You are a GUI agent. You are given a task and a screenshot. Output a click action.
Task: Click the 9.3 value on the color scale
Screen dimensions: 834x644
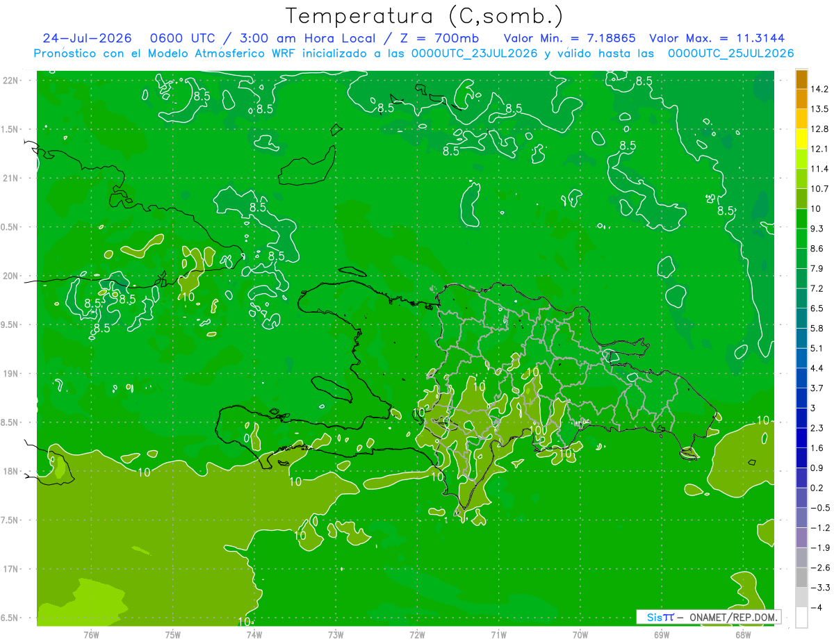817,229
